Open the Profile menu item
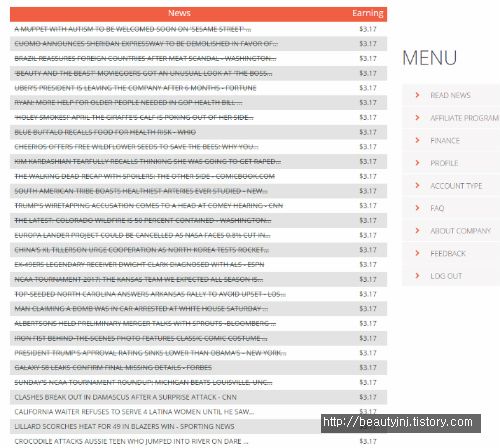The width and height of the screenshot is (500, 448). point(444,163)
